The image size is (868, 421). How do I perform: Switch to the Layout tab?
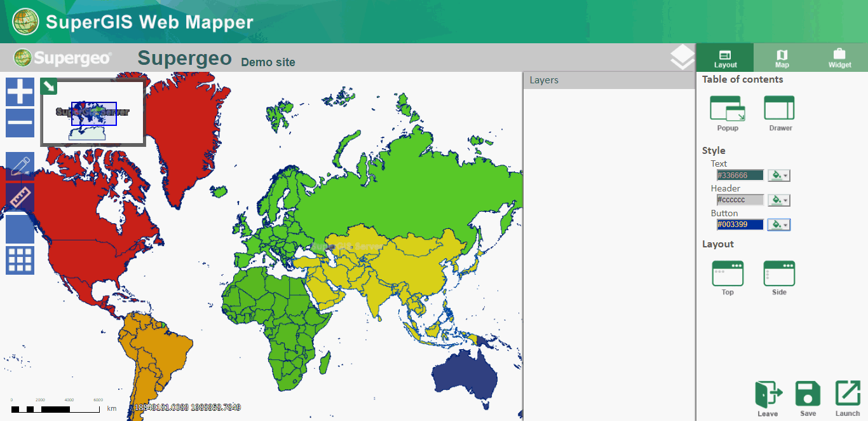pos(725,58)
